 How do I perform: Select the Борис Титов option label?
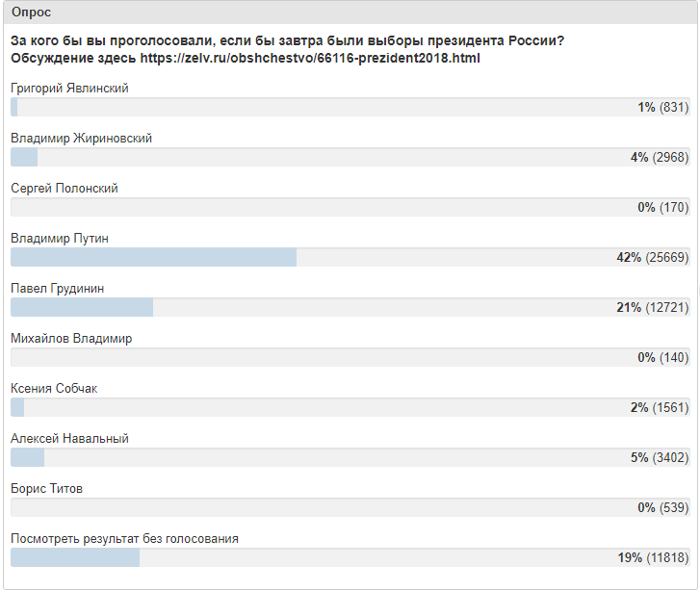tap(46, 489)
